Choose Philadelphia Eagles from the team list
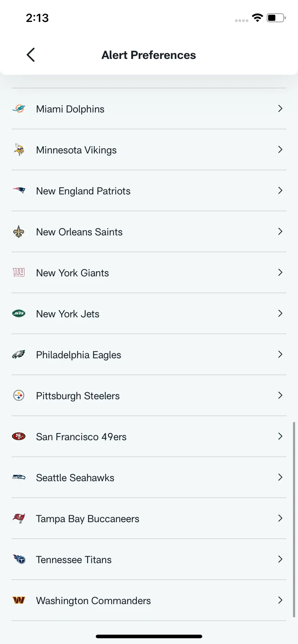The height and width of the screenshot is (644, 298). click(149, 354)
